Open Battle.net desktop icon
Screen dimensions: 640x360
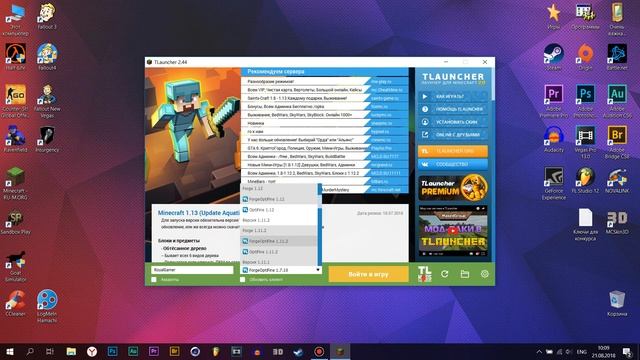617,58
